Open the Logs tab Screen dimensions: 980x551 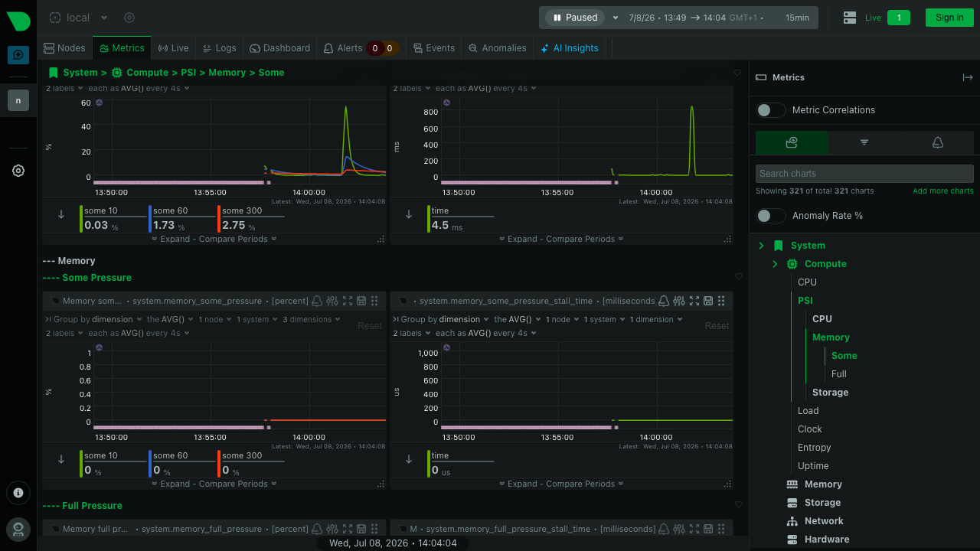[x=220, y=47]
